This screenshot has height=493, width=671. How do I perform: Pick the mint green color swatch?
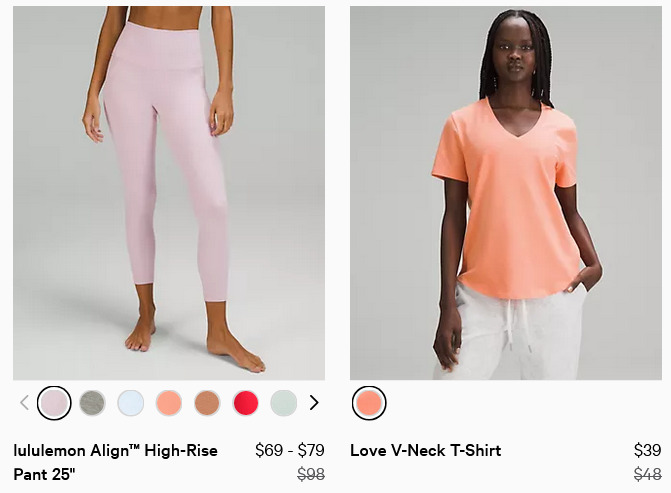(x=284, y=403)
